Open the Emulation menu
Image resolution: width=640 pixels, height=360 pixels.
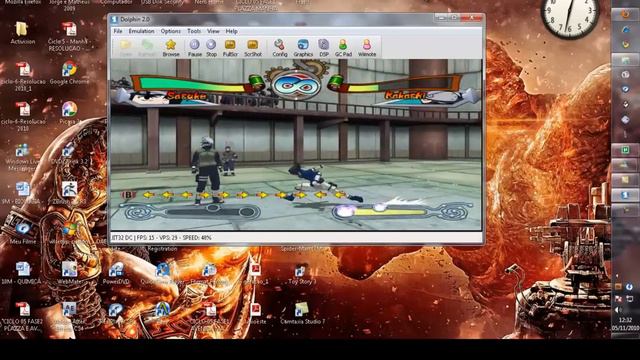click(x=141, y=31)
